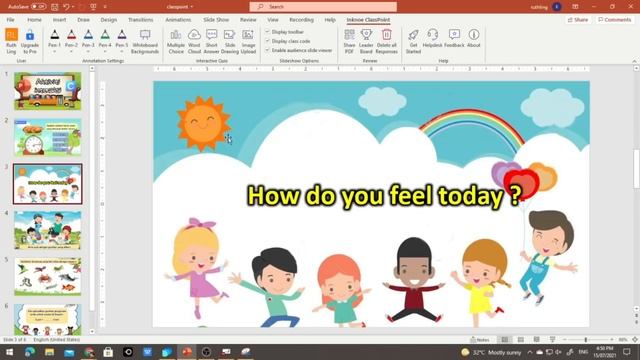Toggle the Notes button in status bar

coord(480,340)
